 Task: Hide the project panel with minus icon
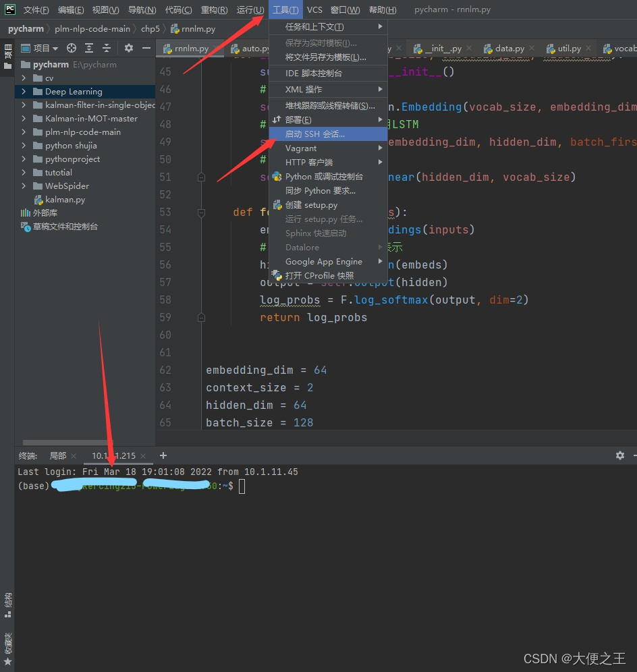click(x=146, y=48)
